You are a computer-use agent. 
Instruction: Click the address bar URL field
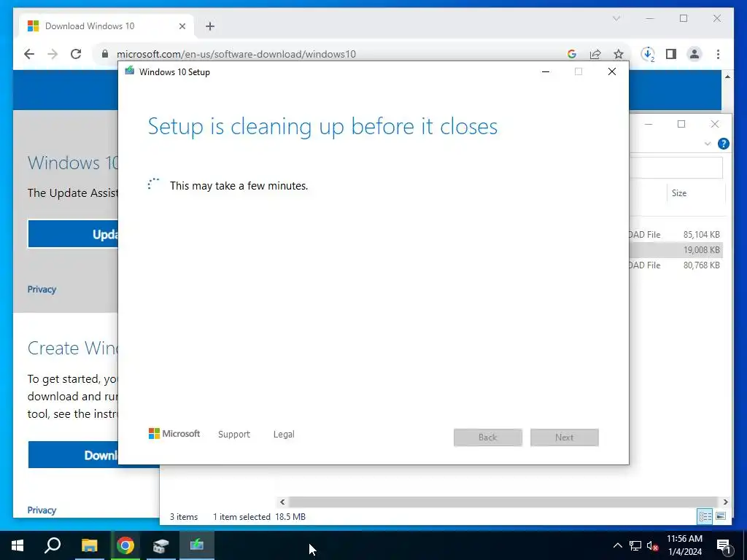click(x=333, y=54)
